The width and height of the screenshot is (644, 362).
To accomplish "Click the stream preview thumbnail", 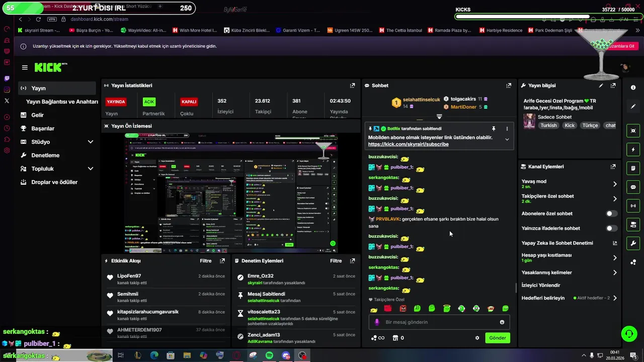I will (231, 193).
